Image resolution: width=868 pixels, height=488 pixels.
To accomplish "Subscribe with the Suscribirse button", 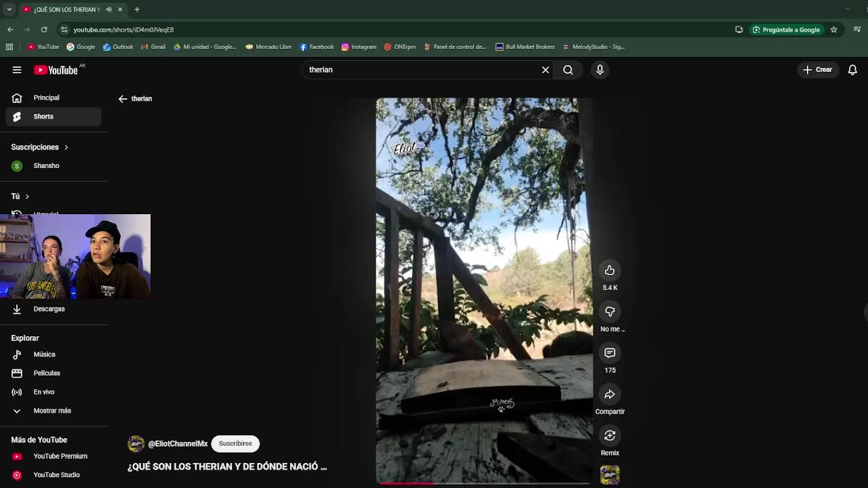I will (235, 444).
